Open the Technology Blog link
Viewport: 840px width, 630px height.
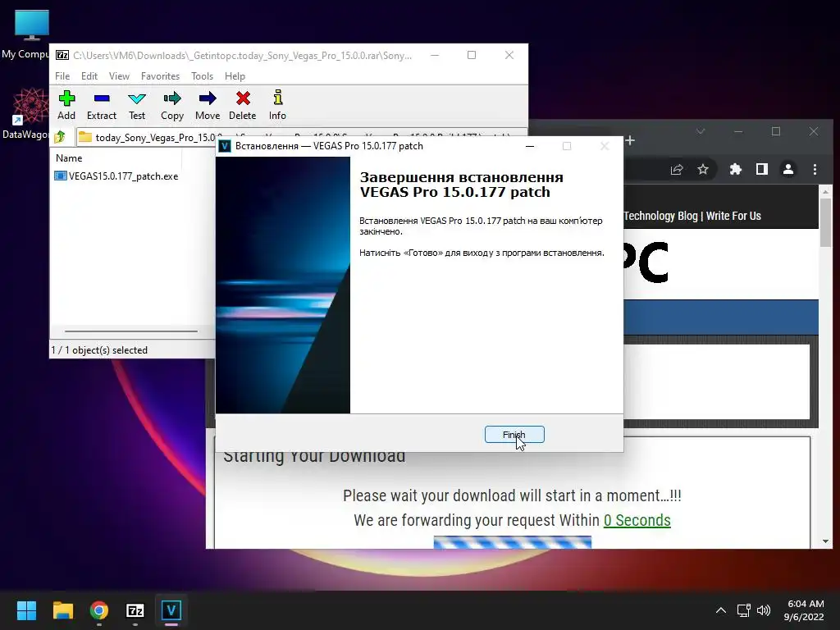coord(660,216)
